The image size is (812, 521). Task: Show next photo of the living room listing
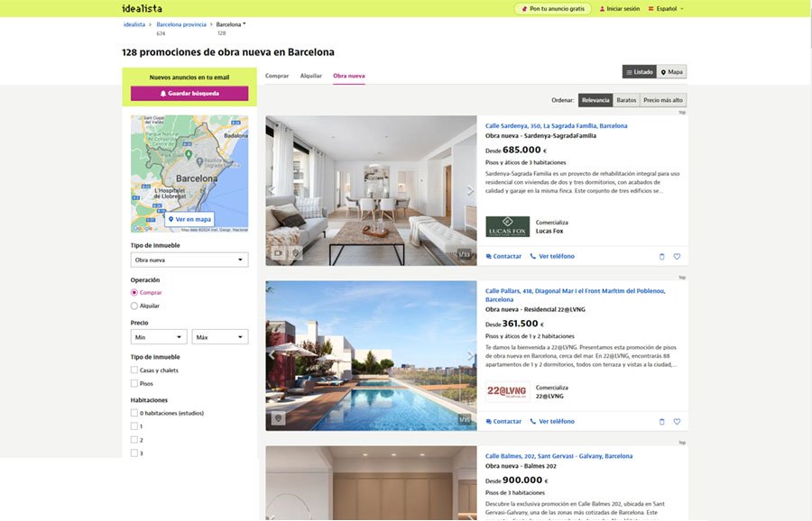click(470, 190)
